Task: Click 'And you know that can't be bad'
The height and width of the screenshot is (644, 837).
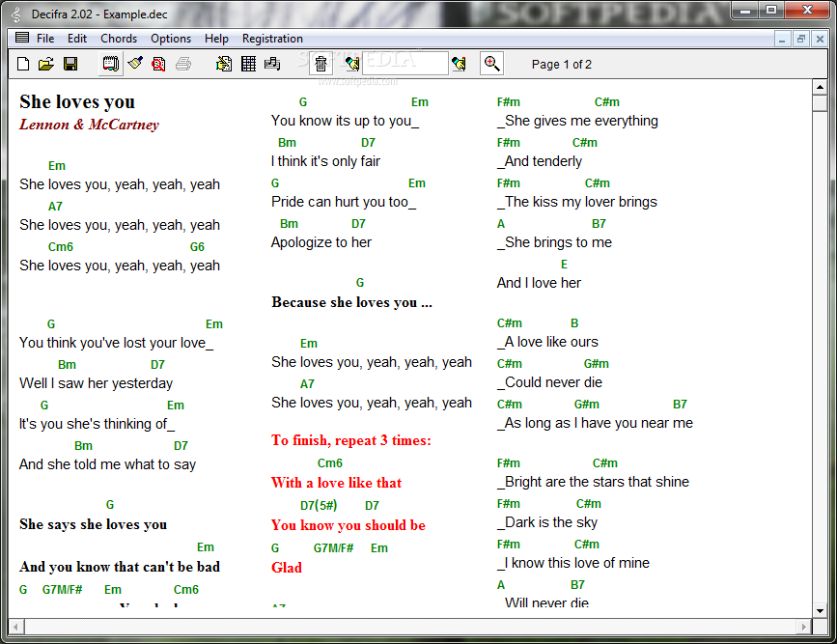Action: (120, 567)
